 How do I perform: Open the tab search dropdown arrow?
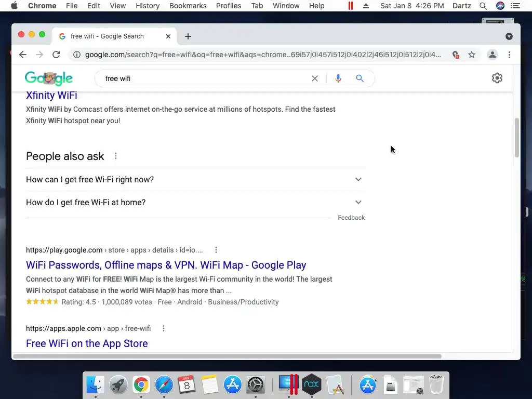(509, 36)
